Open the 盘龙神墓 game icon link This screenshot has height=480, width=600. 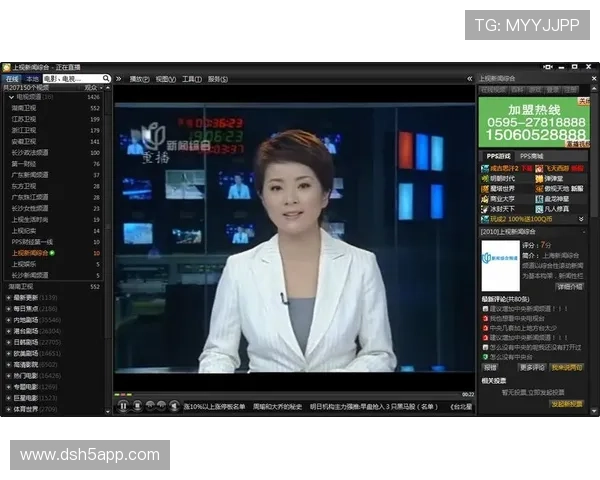[539, 199]
